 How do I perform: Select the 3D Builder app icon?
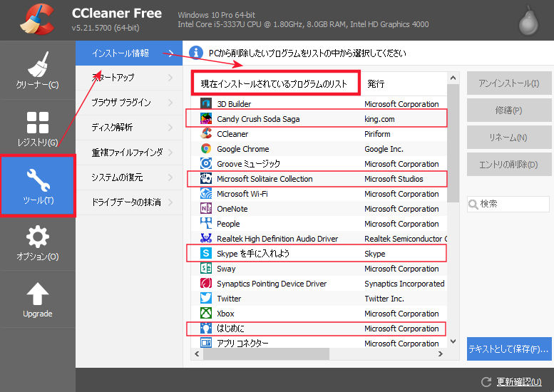pos(206,104)
